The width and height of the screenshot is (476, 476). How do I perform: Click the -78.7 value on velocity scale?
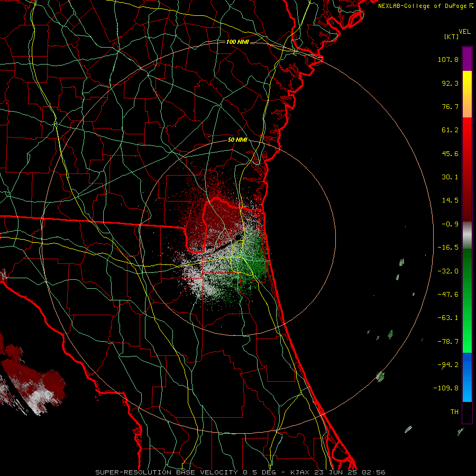point(448,342)
